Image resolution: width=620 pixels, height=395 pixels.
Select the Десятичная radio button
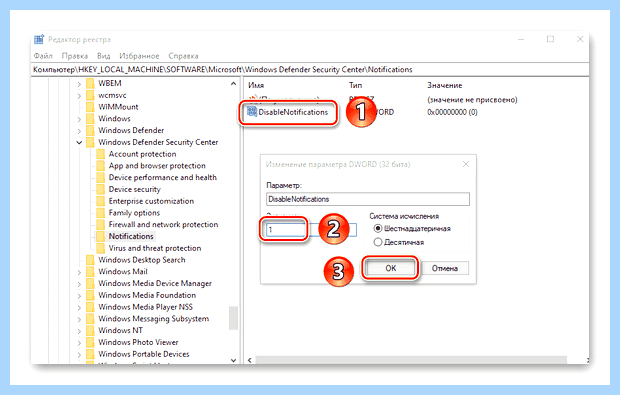(378, 242)
